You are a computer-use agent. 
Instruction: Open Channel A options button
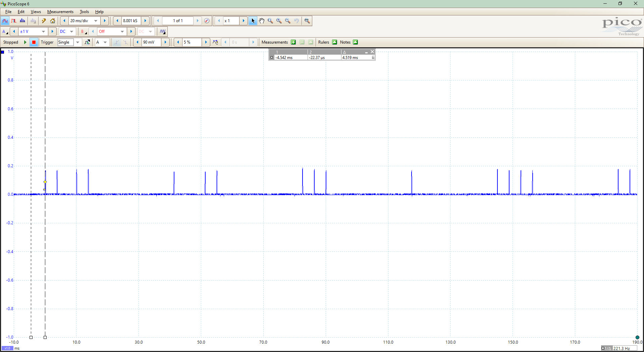[5, 32]
